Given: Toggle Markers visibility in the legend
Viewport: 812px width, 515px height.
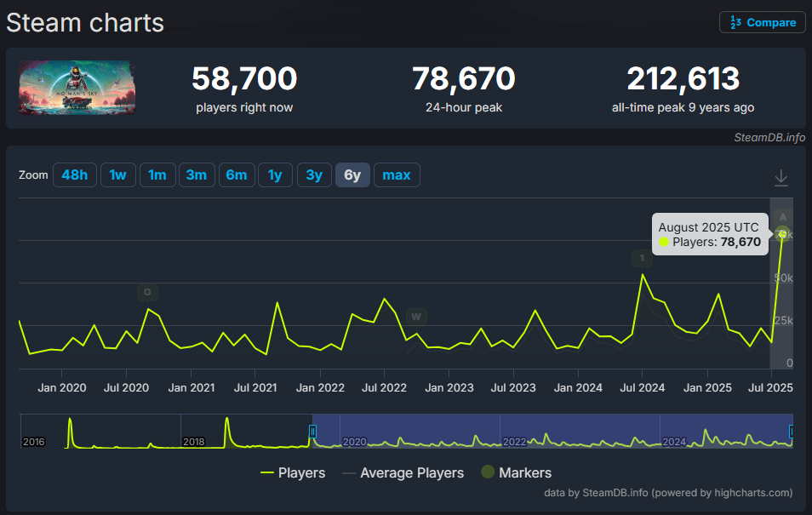Looking at the screenshot, I should pyautogui.click(x=517, y=472).
